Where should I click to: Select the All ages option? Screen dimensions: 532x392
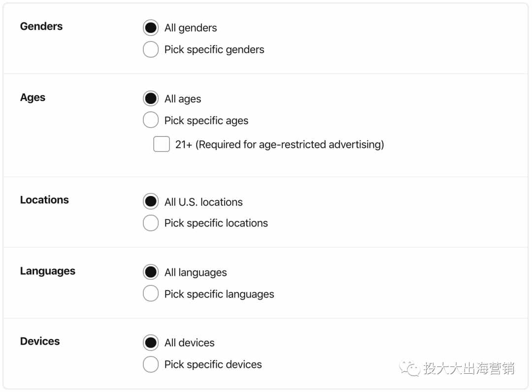pyautogui.click(x=151, y=98)
